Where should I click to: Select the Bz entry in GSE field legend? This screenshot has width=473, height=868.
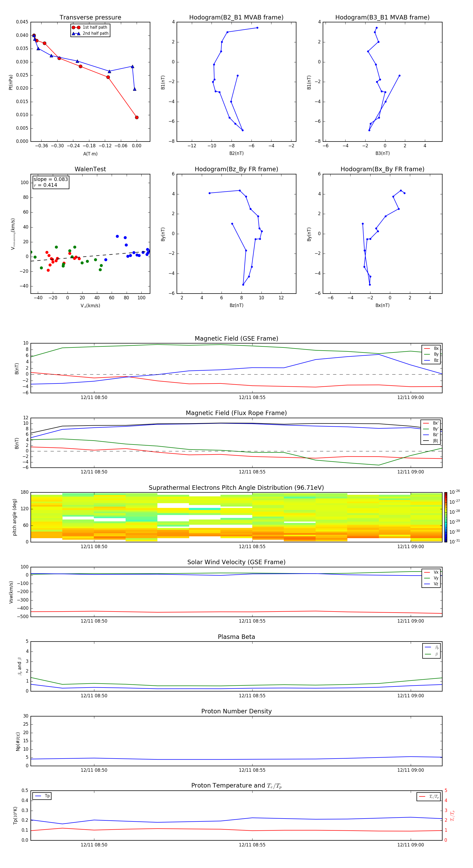tap(431, 360)
